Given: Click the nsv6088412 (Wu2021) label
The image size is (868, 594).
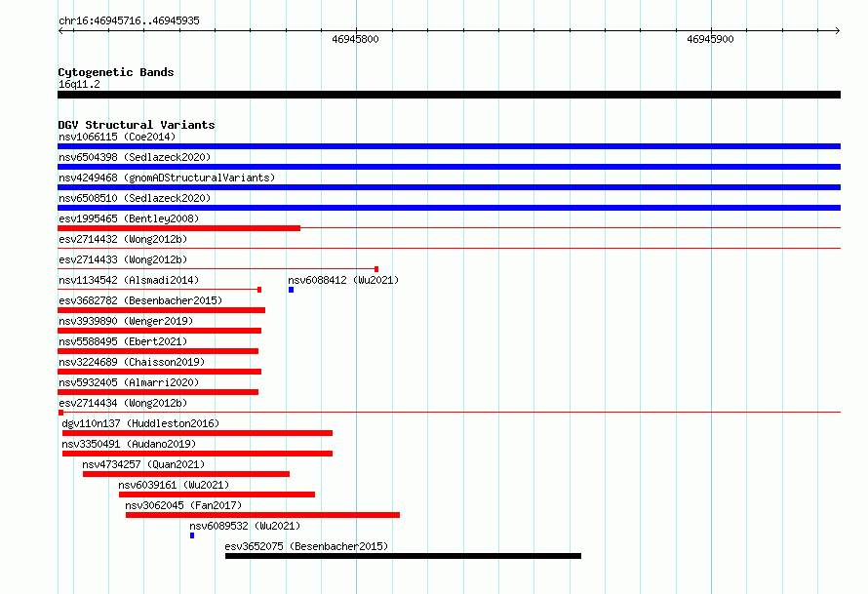Looking at the screenshot, I should (x=343, y=280).
